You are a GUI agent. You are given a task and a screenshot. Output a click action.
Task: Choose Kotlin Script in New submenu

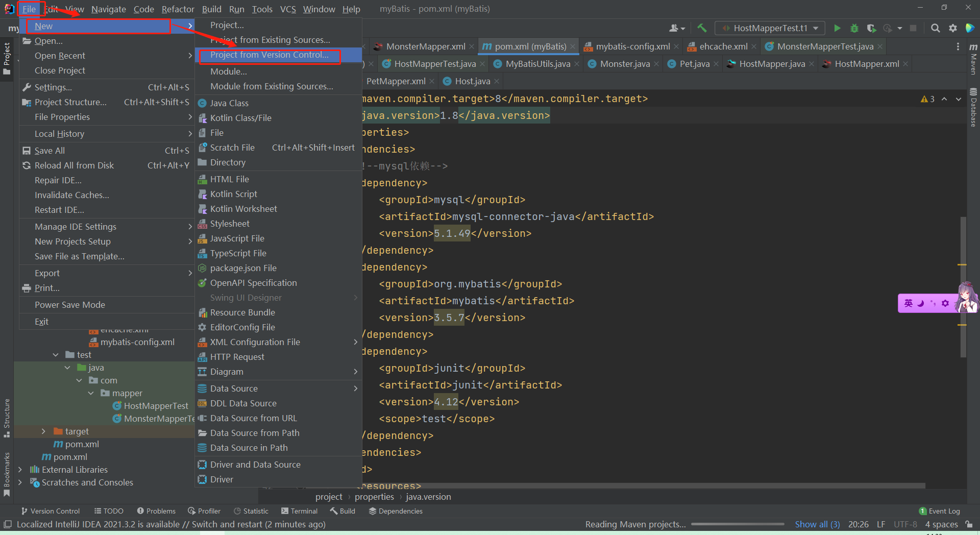pyautogui.click(x=278, y=194)
